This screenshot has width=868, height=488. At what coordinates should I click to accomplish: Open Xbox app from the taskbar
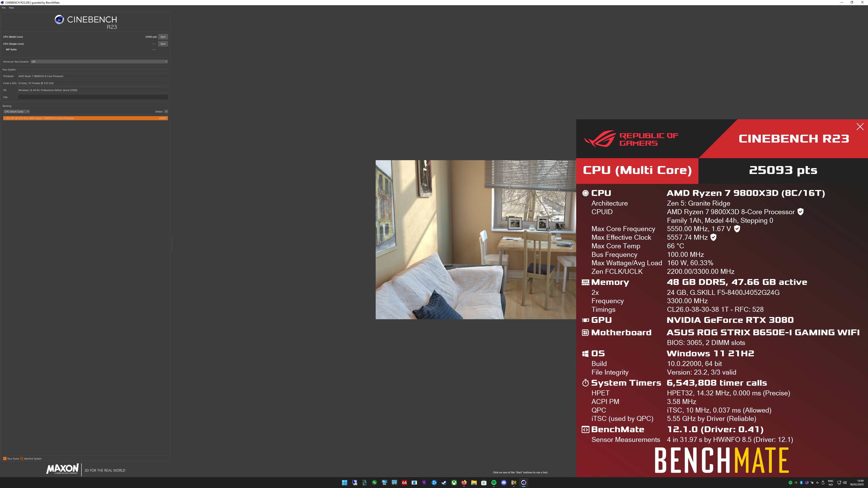(x=454, y=483)
